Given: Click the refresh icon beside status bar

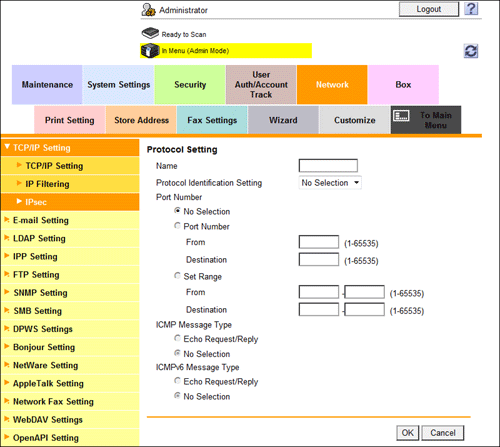Looking at the screenshot, I should point(471,51).
